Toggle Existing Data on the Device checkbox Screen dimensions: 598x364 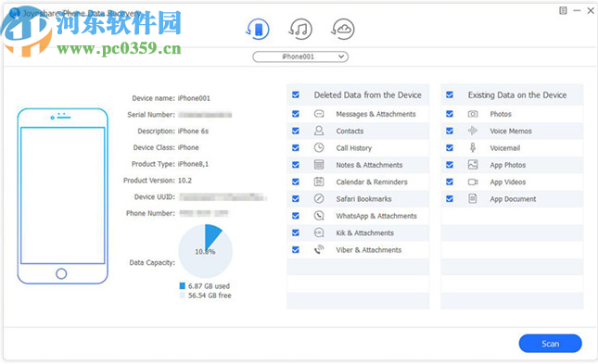point(450,94)
